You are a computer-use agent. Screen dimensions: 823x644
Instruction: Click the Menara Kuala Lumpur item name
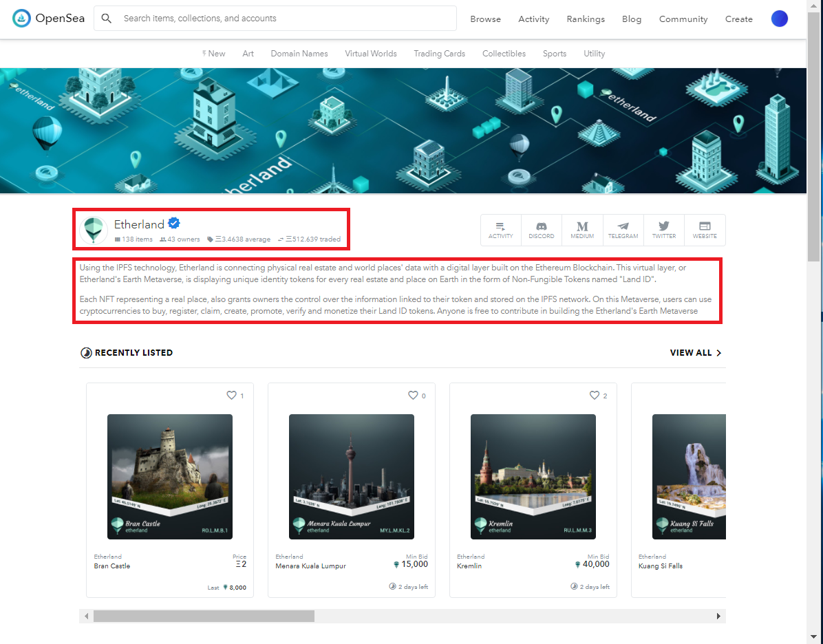point(310,566)
